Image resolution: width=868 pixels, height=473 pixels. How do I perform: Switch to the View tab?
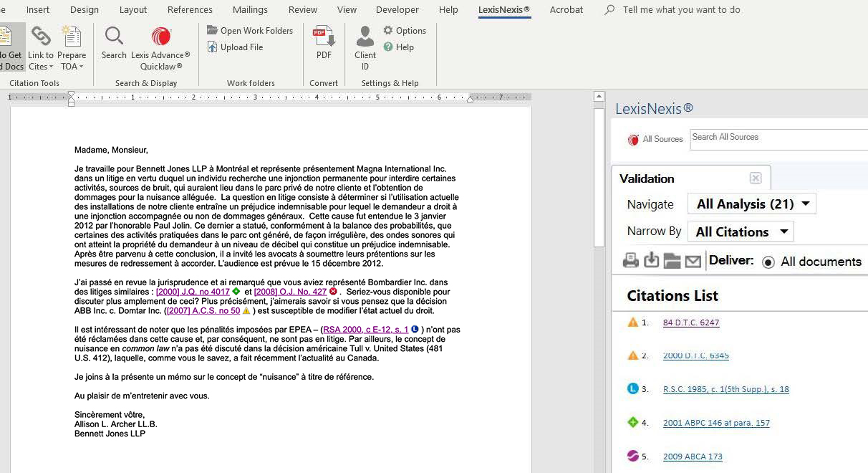coord(347,10)
